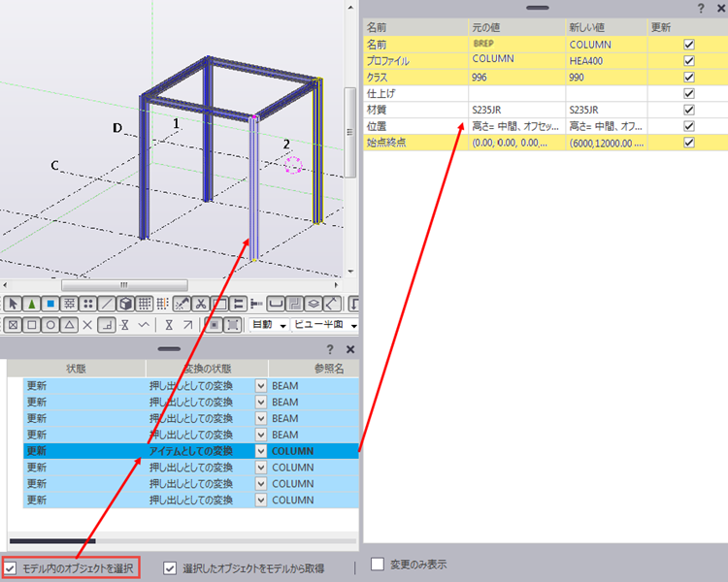Enable the X snap to intersection points
The image size is (728, 582).
coord(87,325)
